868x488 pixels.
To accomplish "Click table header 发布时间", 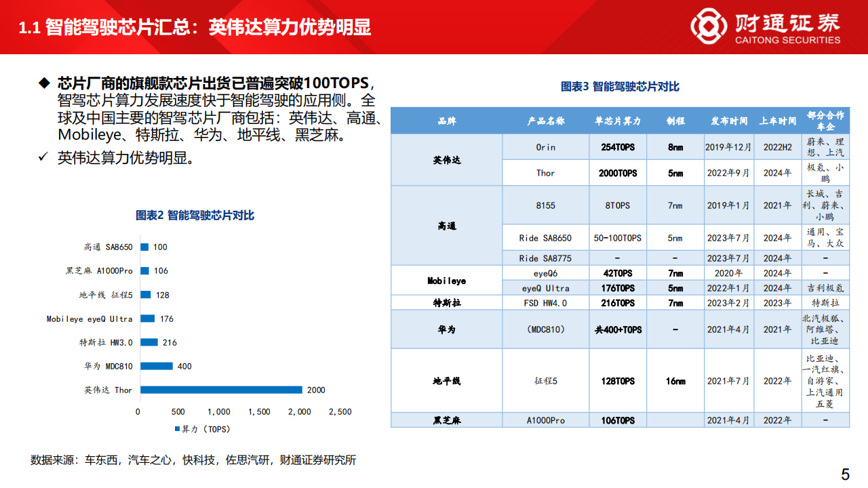I will [728, 121].
